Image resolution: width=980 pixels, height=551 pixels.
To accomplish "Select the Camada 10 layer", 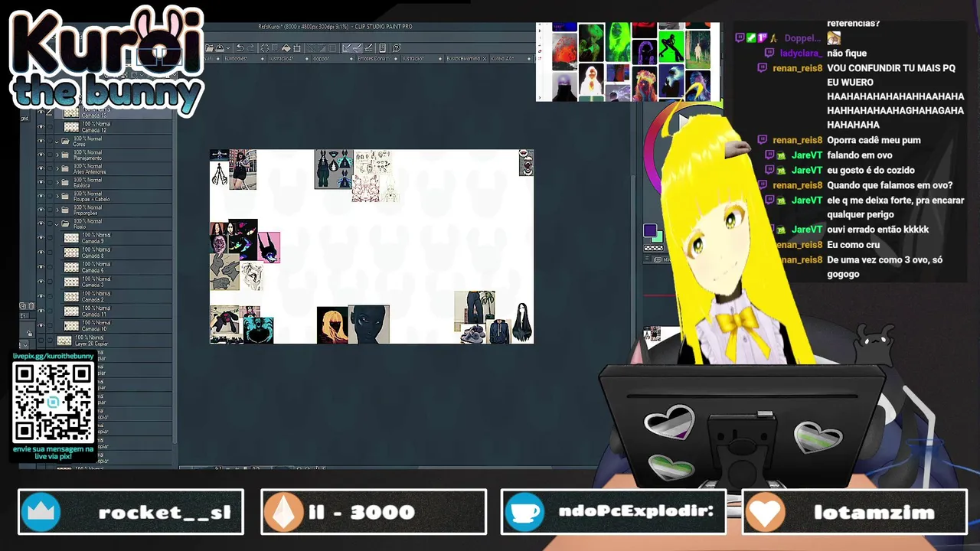I will [x=115, y=326].
